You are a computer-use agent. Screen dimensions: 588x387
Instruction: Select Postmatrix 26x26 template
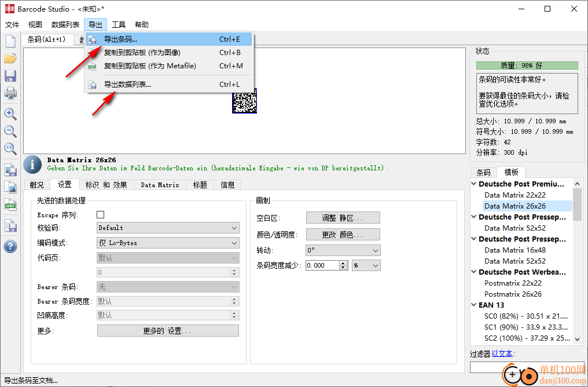click(x=513, y=294)
